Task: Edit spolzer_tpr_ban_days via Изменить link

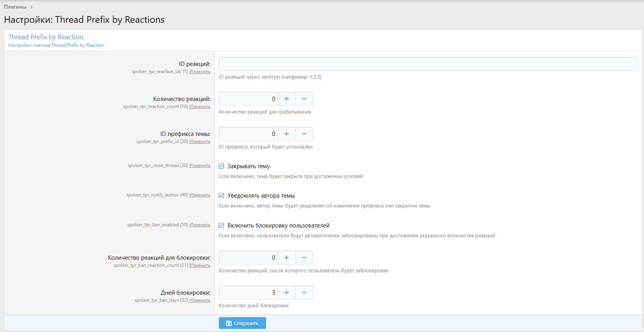Action: (x=200, y=300)
